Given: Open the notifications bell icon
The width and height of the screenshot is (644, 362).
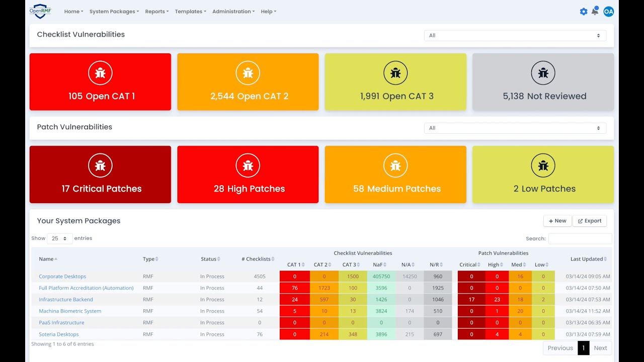Looking at the screenshot, I should [595, 11].
